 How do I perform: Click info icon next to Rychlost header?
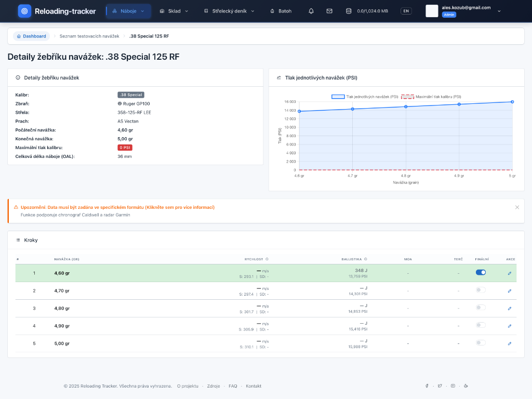267,259
